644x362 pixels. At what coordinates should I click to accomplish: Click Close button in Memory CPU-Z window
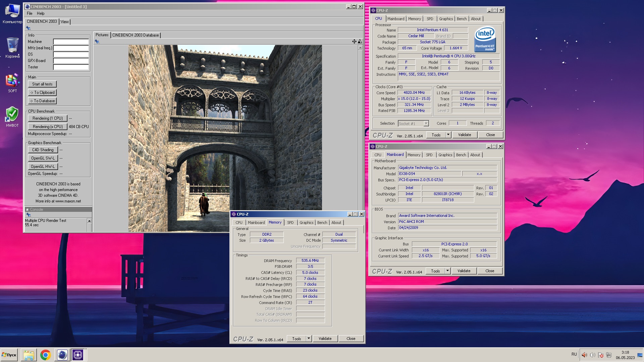click(x=351, y=339)
